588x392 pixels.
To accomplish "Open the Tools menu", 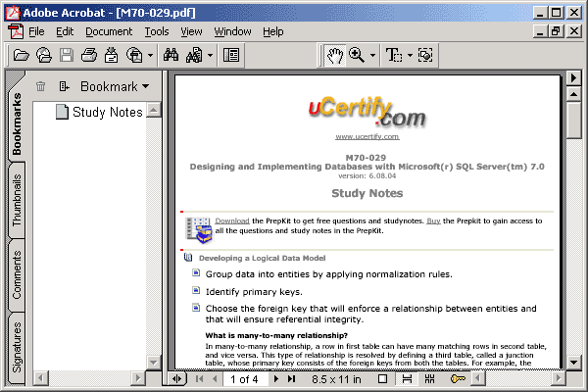I will (x=157, y=31).
